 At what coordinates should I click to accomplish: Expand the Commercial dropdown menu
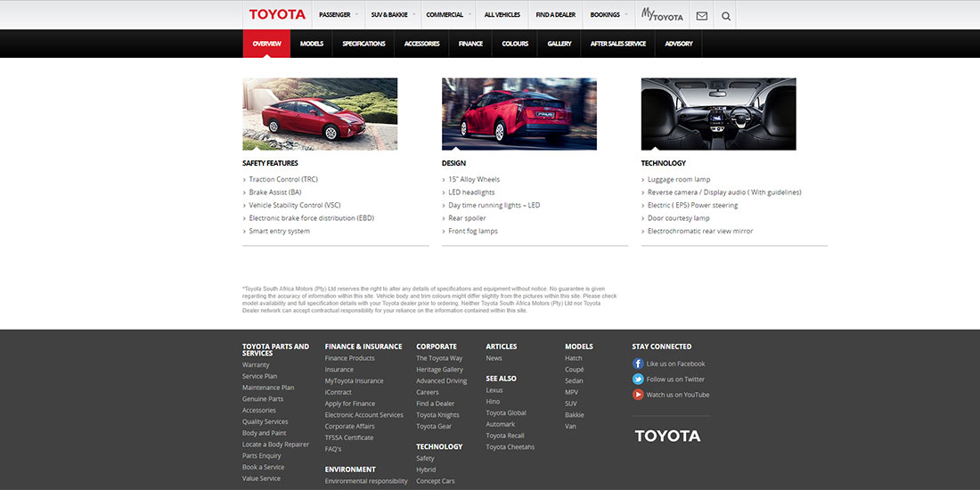pyautogui.click(x=448, y=15)
